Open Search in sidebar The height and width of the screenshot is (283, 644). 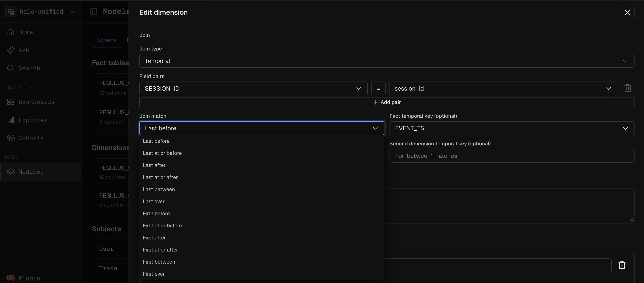coord(41,68)
